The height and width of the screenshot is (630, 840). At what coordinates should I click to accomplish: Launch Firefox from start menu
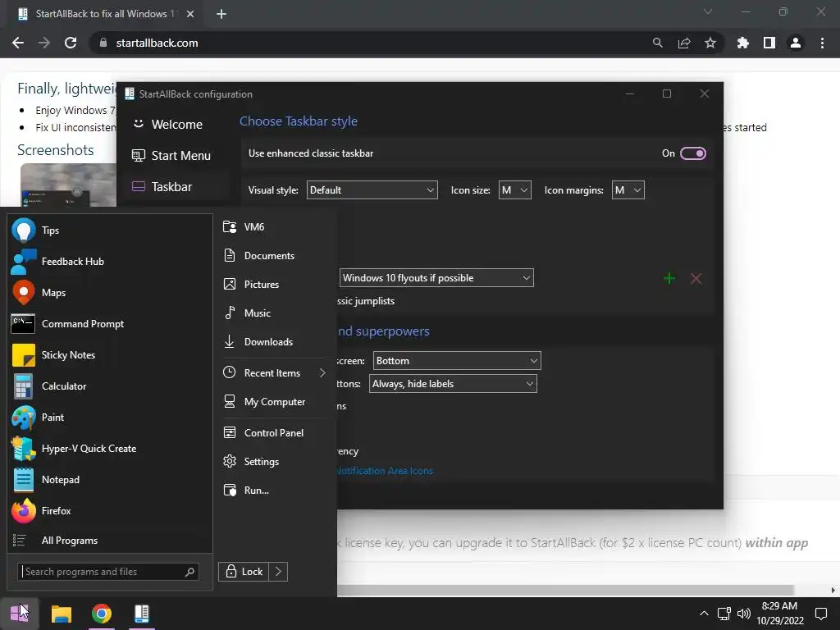tap(110, 510)
